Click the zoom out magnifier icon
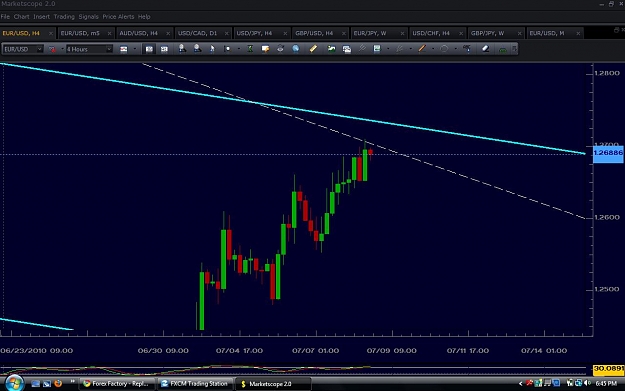 pos(197,49)
